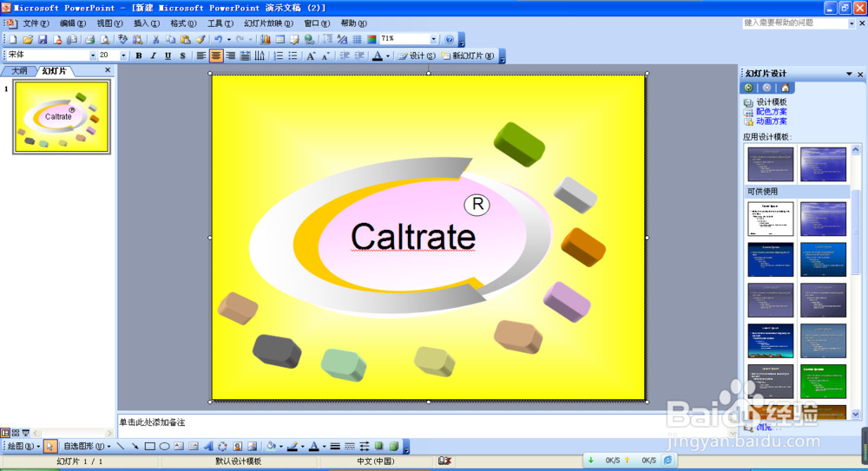The height and width of the screenshot is (471, 868).
Task: Open the font size dropdown showing 20
Action: tap(123, 56)
